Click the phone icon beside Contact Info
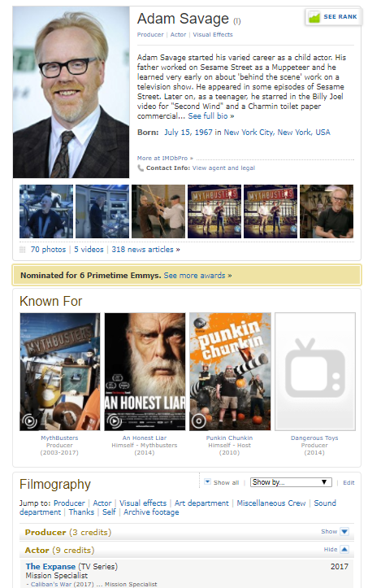368x588 pixels. pos(141,168)
